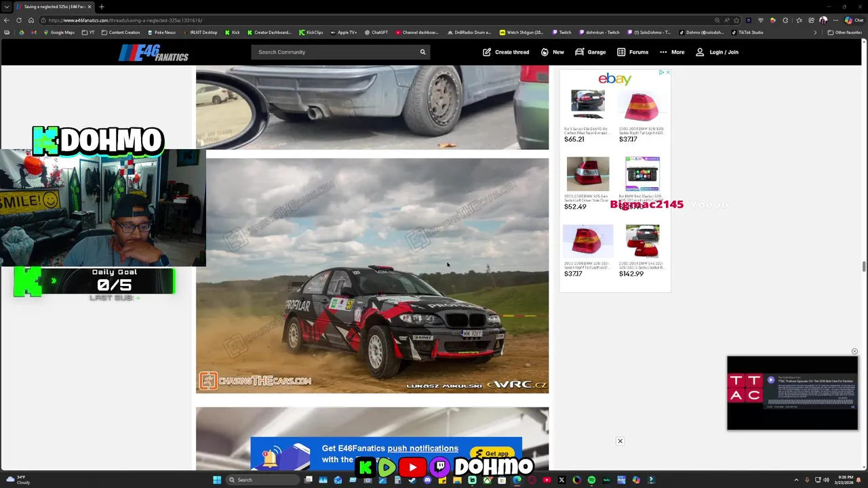The image size is (868, 488).
Task: Open Opera from the taskbar
Action: pos(532,480)
